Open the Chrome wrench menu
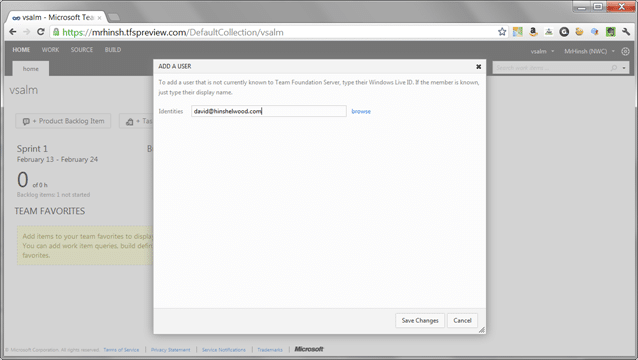Viewport: 638px width, 360px height. coord(626,32)
